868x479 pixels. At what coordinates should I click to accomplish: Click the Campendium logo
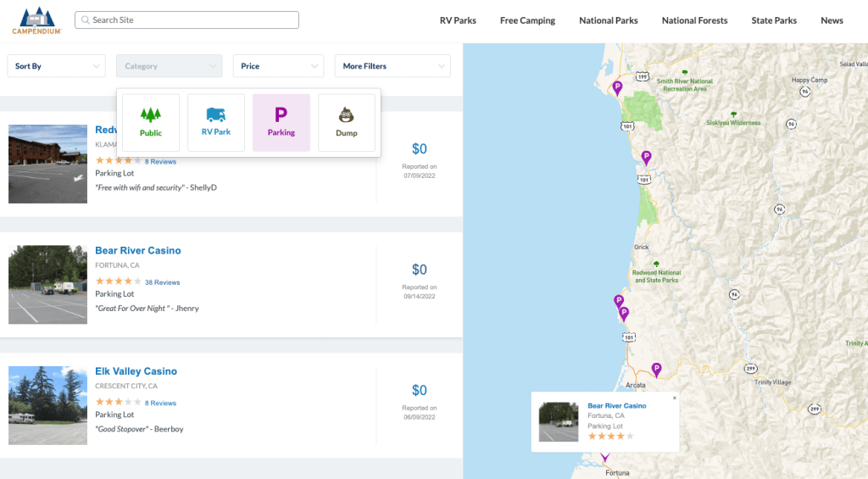36,20
